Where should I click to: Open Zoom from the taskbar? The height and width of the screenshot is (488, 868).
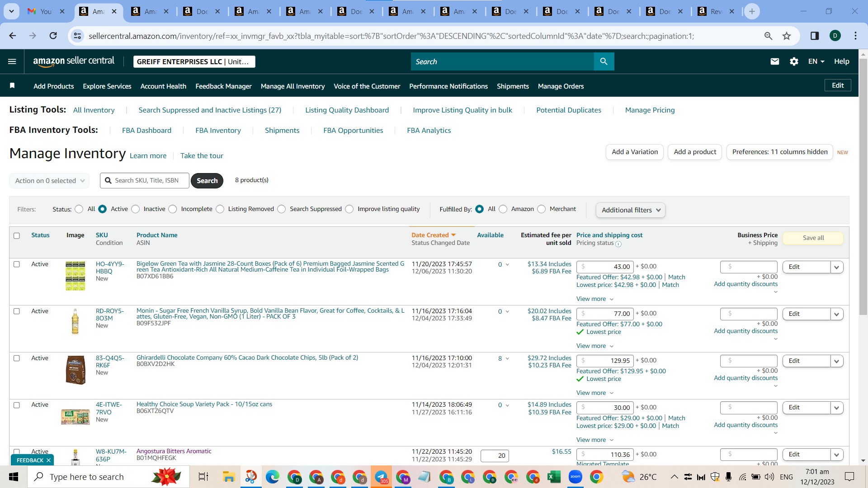[576, 477]
